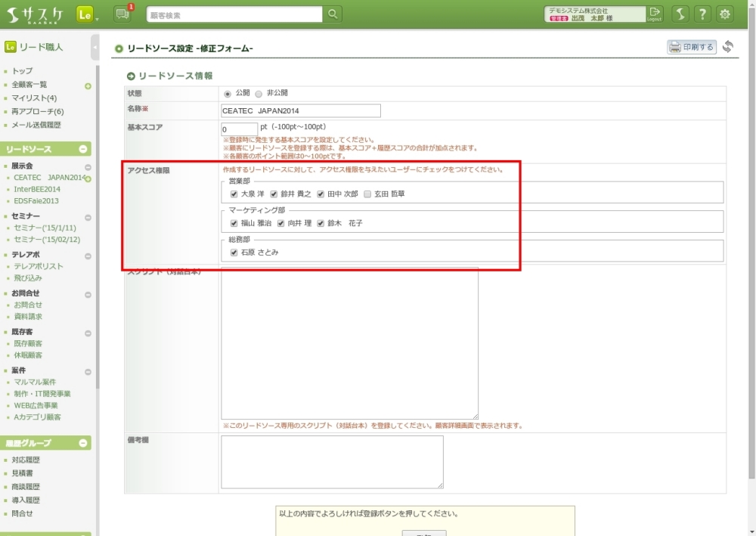Click the refresh arrows icon
The image size is (756, 536).
(x=728, y=47)
